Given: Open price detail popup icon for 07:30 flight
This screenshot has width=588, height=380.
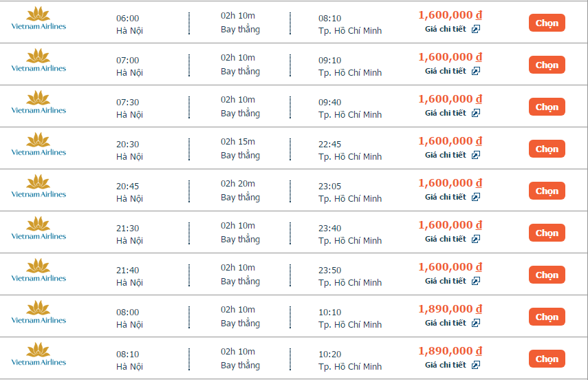Looking at the screenshot, I should (x=476, y=113).
